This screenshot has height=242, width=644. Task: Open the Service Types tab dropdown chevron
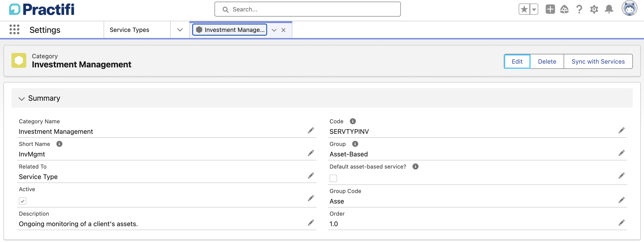click(x=180, y=30)
